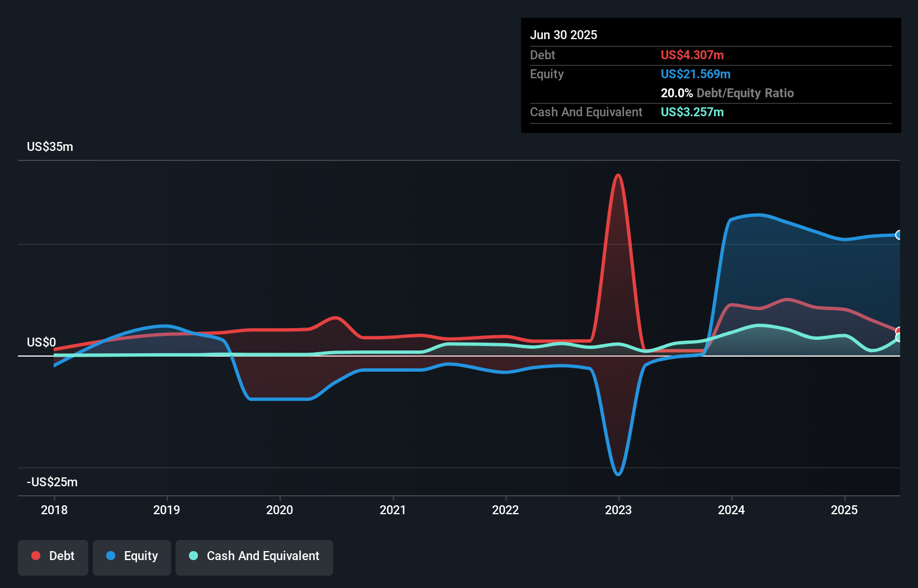The height and width of the screenshot is (588, 918).
Task: Click the Cash line endpoint marker
Action: [898, 336]
